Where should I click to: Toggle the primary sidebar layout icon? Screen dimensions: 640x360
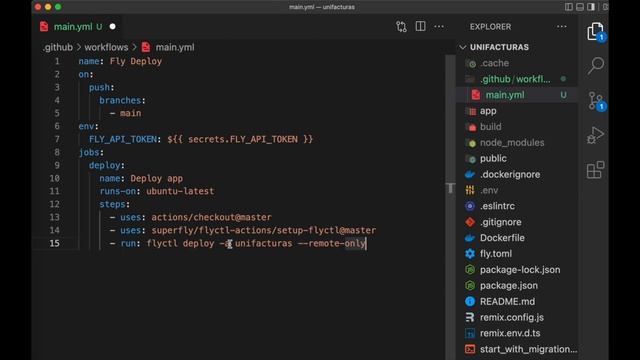tap(569, 7)
